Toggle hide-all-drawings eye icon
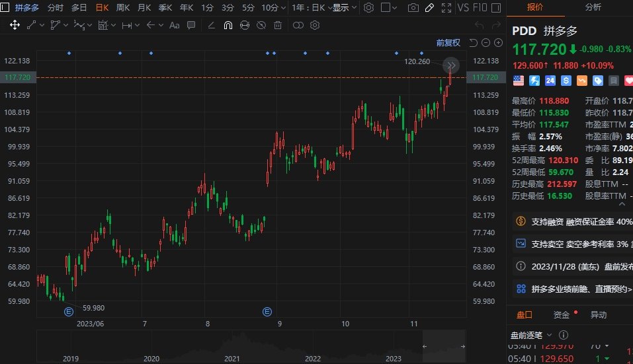 click(261, 25)
